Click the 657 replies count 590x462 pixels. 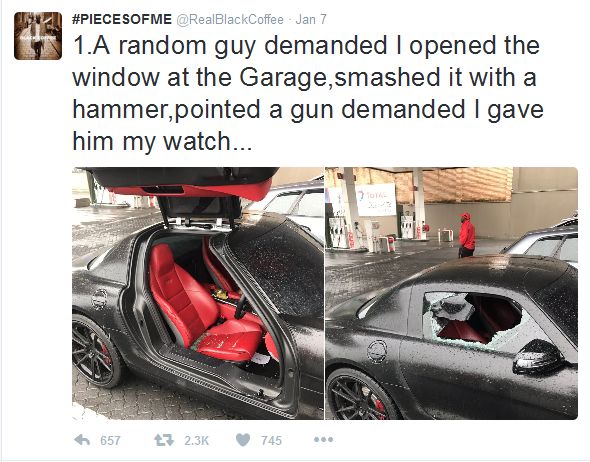point(110,440)
